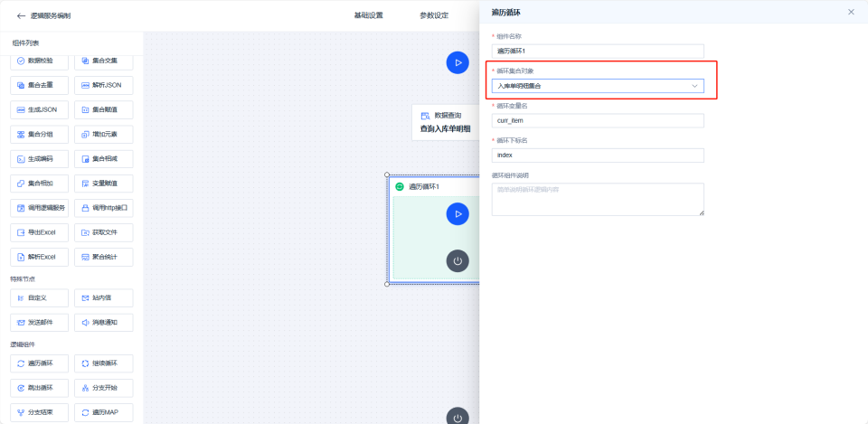Select the 发送邮件 special node
Viewport: 868px width, 424px height.
39,322
